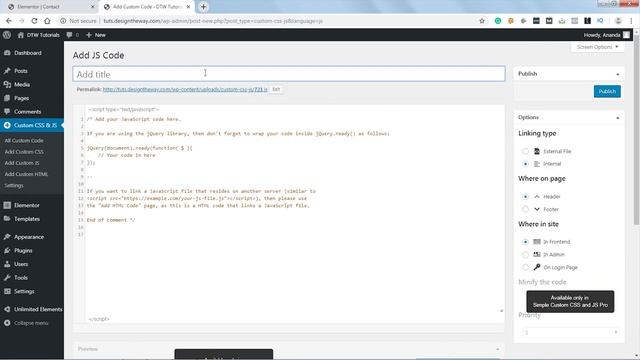
Task: Select Internal linking type
Action: (x=525, y=164)
